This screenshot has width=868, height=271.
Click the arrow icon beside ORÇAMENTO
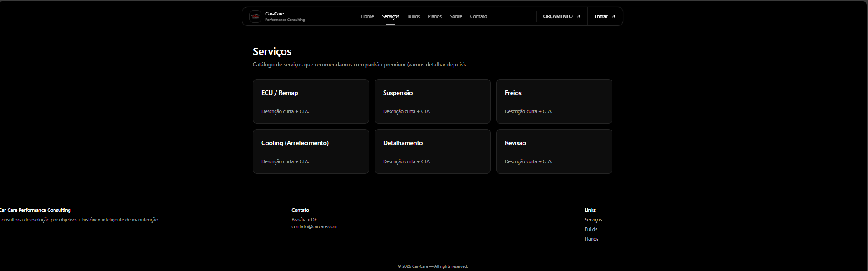tap(578, 16)
